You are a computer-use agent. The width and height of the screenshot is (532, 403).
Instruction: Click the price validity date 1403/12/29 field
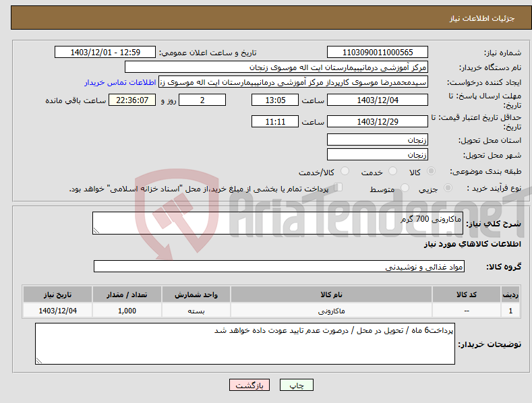click(x=378, y=121)
